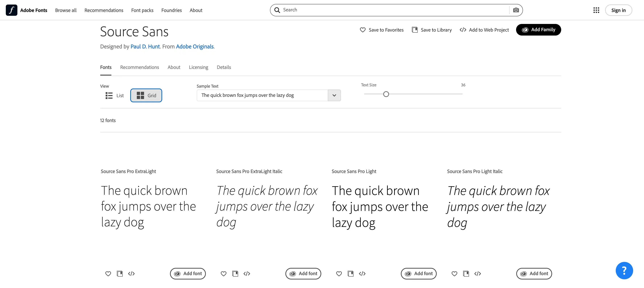Expand the Sample Text dropdown arrow
Screen dimensions: 644x288
[334, 95]
